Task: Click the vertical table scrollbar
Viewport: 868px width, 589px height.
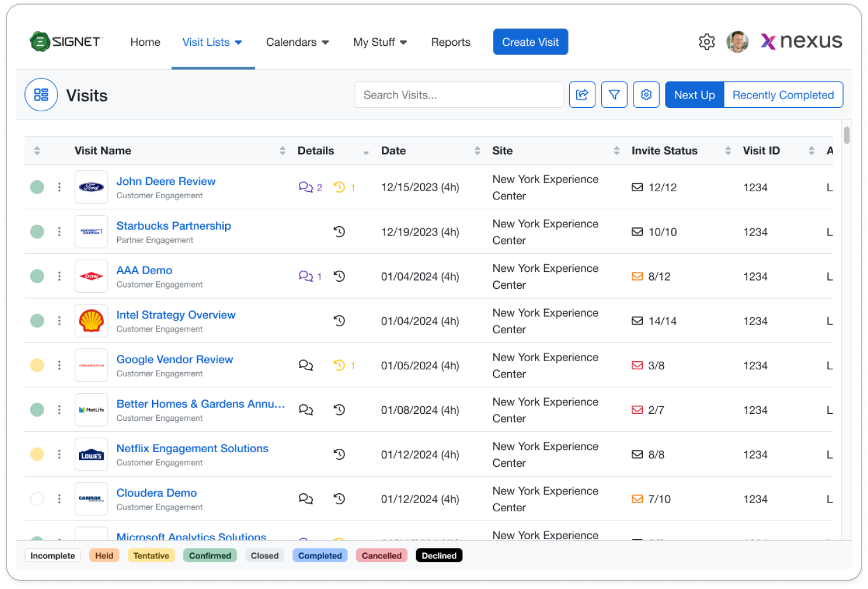Action: click(x=847, y=135)
